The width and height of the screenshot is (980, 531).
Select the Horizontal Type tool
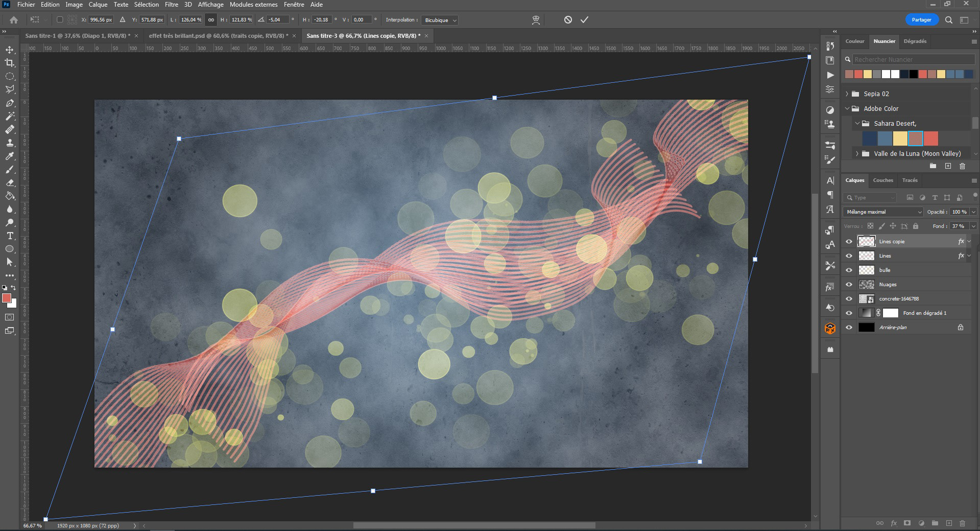click(9, 236)
